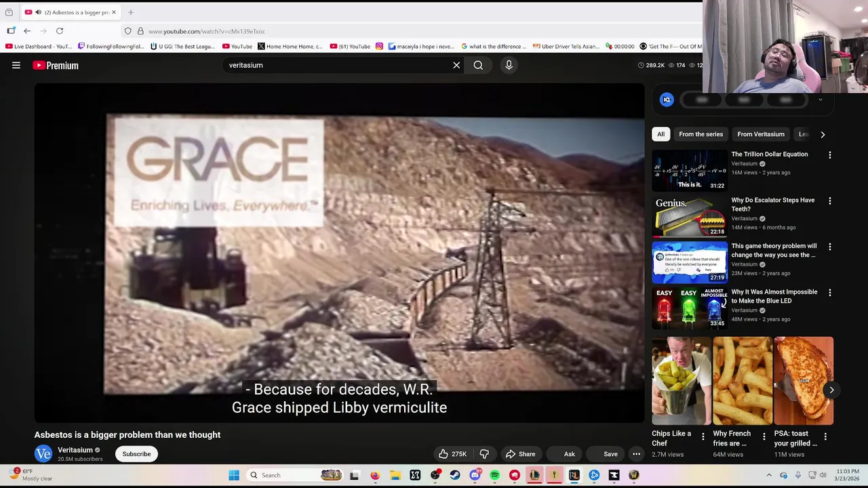Go back in the browser
Viewport: 868px width, 488px height.
[x=27, y=31]
